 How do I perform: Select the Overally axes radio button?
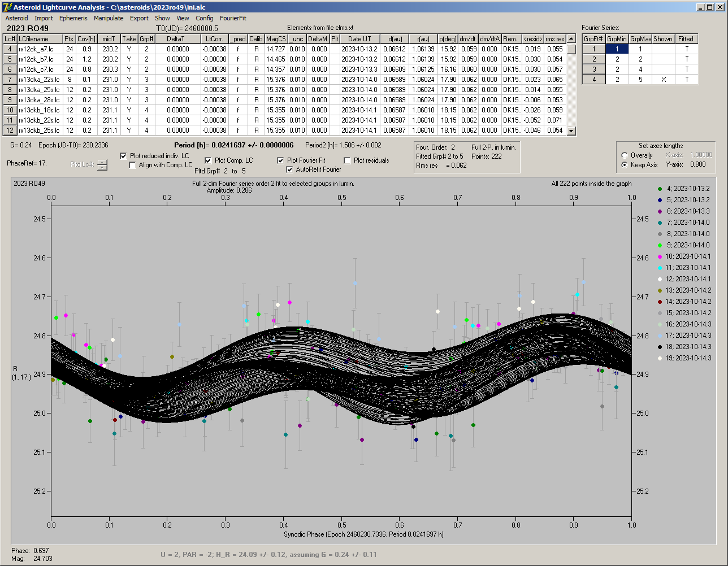pyautogui.click(x=625, y=155)
